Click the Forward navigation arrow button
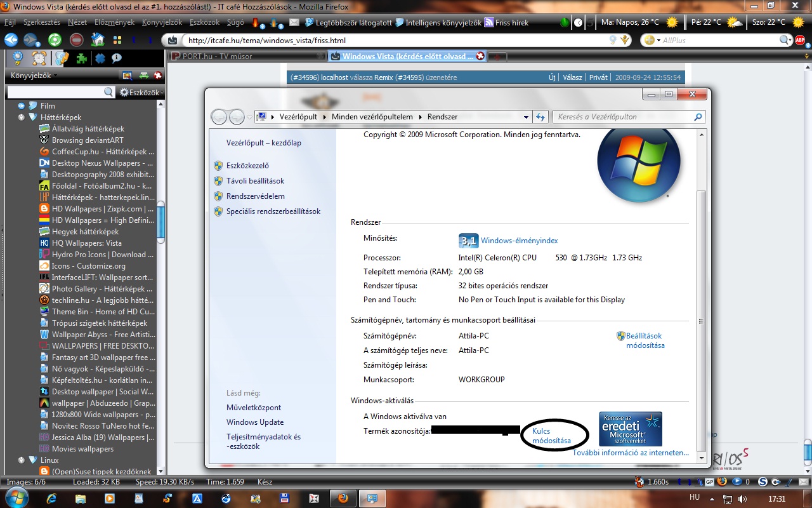 30,40
